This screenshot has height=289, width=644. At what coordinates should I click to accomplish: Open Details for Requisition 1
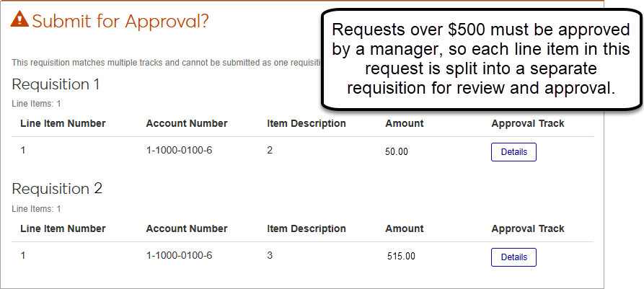[x=513, y=152]
